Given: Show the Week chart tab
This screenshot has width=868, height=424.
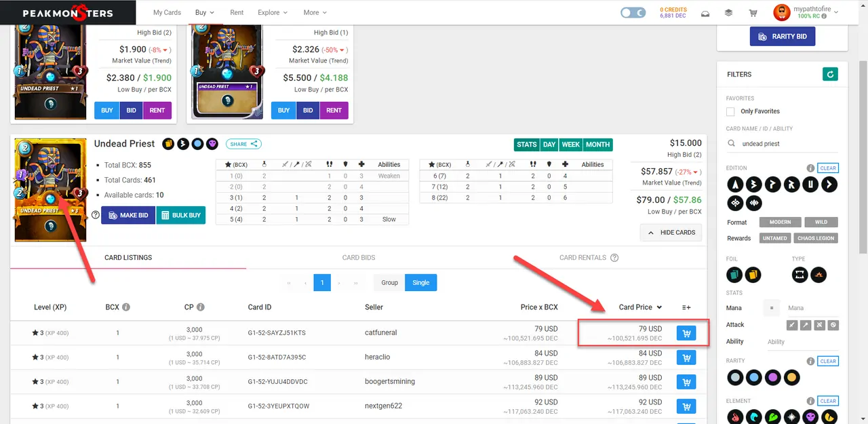Looking at the screenshot, I should [x=571, y=144].
